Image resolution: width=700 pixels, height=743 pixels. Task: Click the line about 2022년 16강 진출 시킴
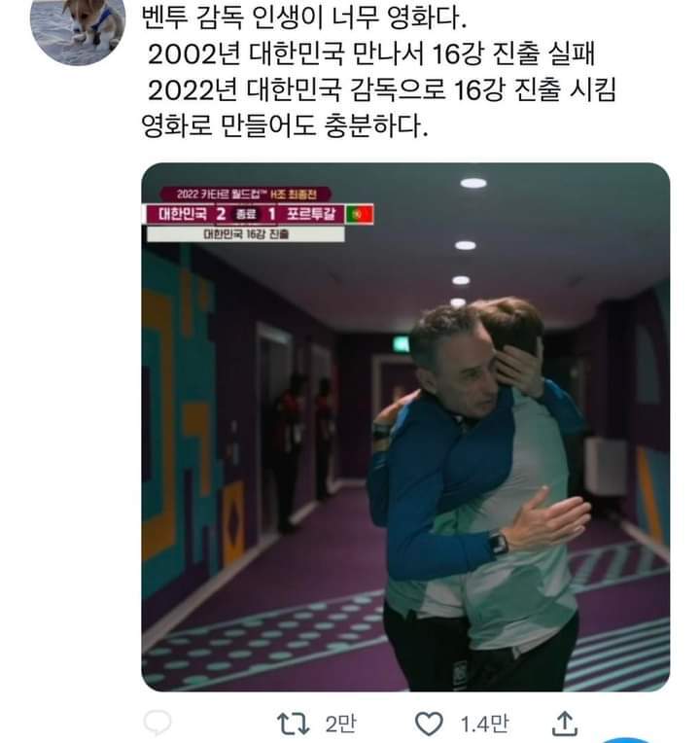point(382,89)
